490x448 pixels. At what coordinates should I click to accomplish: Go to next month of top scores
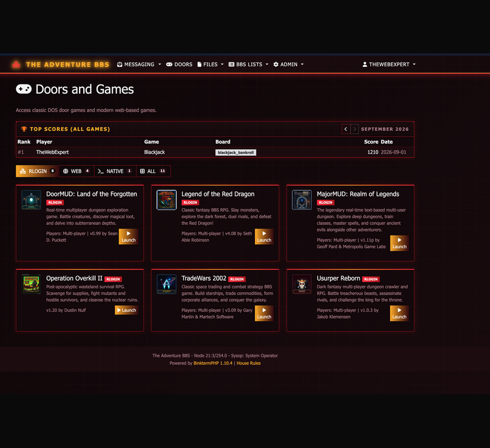[354, 129]
